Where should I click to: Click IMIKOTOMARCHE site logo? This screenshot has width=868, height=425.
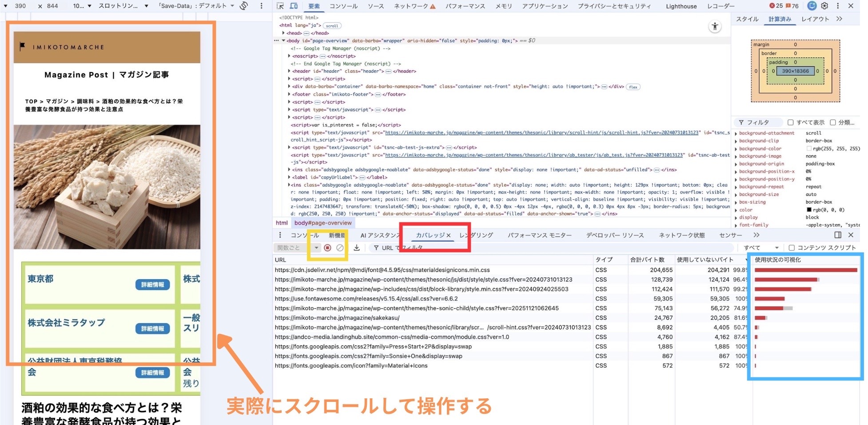coord(62,47)
